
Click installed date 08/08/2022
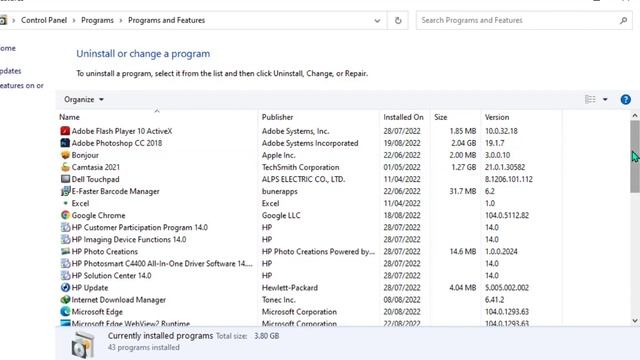pos(402,300)
